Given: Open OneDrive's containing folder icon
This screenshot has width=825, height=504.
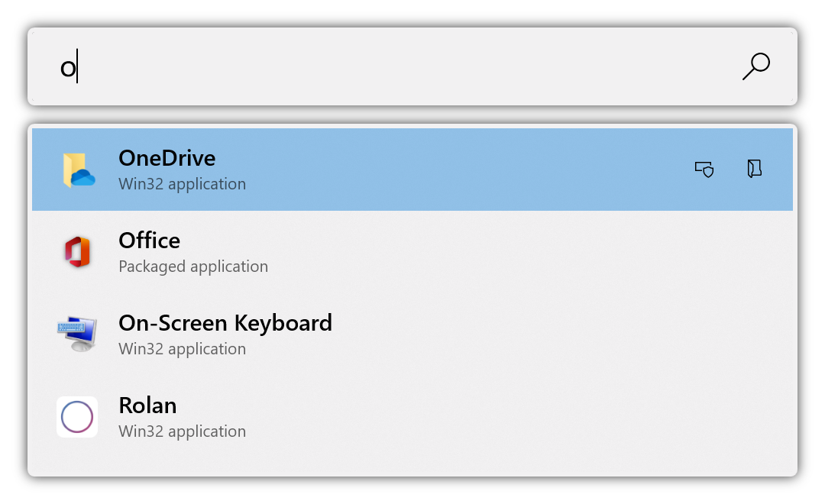Looking at the screenshot, I should (x=754, y=169).
